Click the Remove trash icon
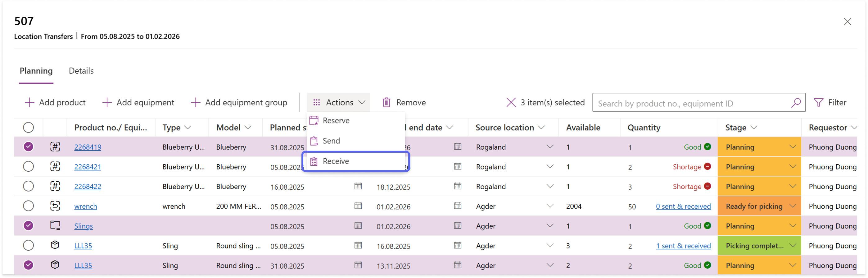Screen dimensions: 868x278 coord(386,103)
